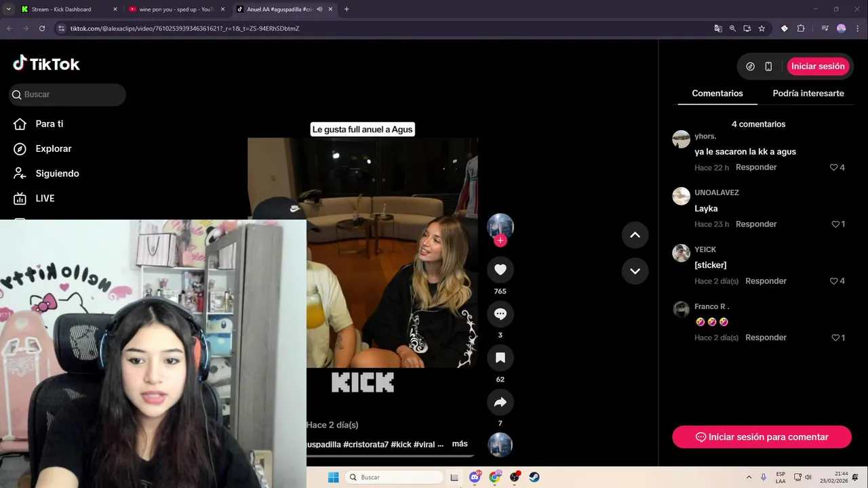This screenshot has width=868, height=488.
Task: Open the Extensions puzzle icon
Action: click(801, 28)
